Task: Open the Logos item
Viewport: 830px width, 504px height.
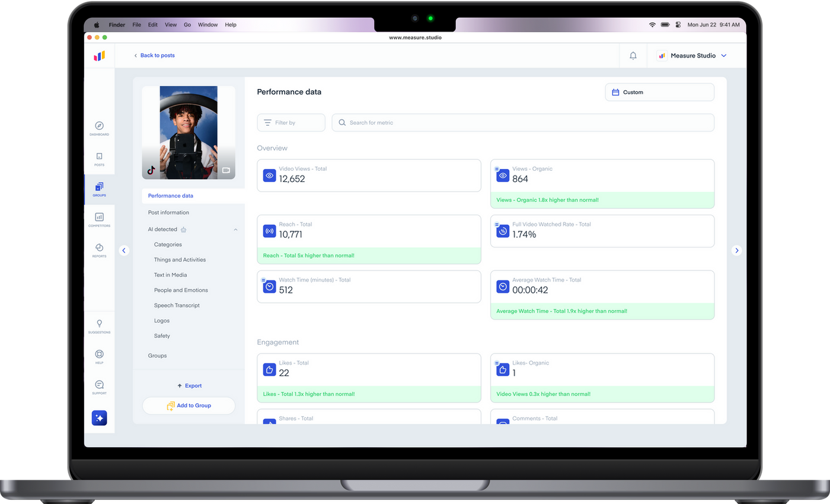Action: [162, 321]
